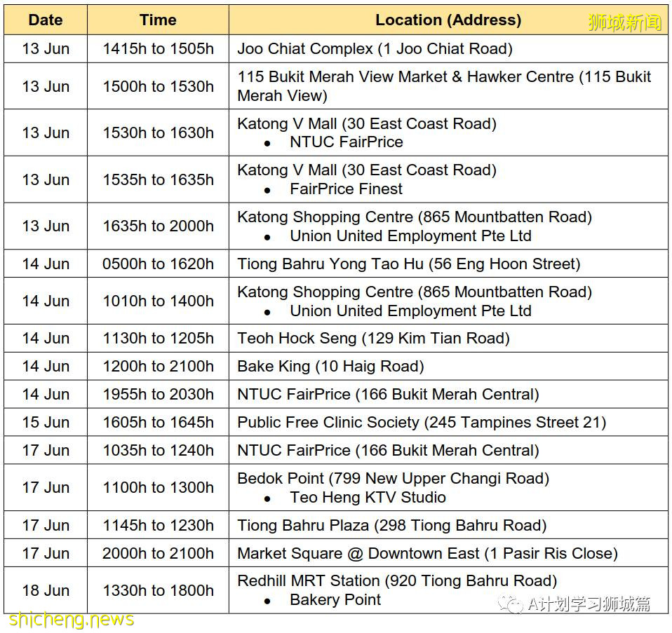Click the 18 Jun date cell
Viewport: 672px width, 633px height.
point(46,591)
